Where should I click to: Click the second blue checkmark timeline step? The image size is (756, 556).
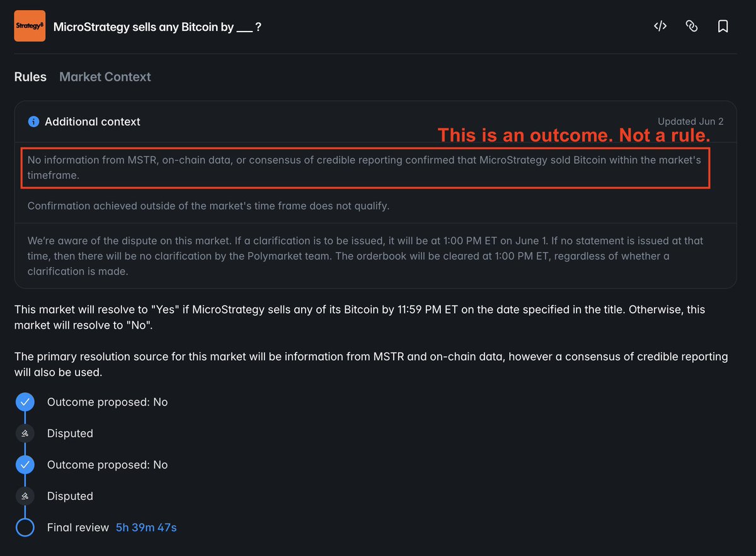25,465
